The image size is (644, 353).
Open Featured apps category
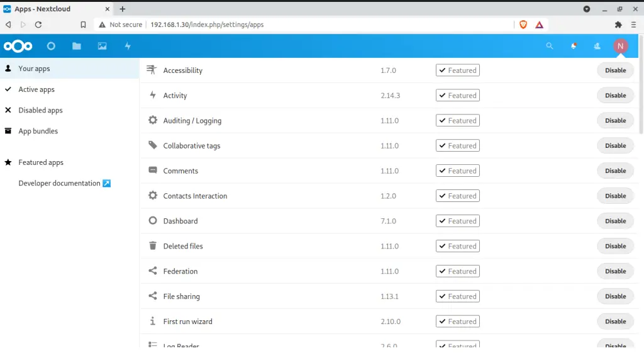point(69,162)
